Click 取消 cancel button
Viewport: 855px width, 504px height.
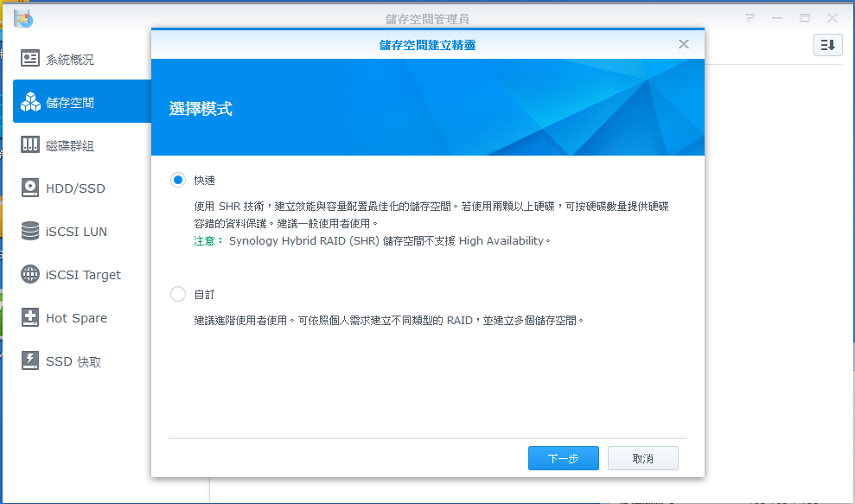643,458
